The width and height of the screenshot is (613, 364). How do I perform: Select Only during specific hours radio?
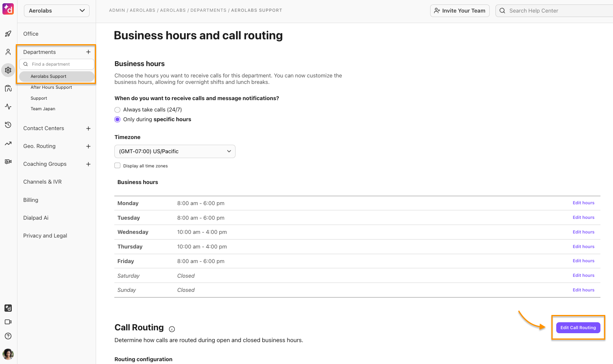click(118, 120)
